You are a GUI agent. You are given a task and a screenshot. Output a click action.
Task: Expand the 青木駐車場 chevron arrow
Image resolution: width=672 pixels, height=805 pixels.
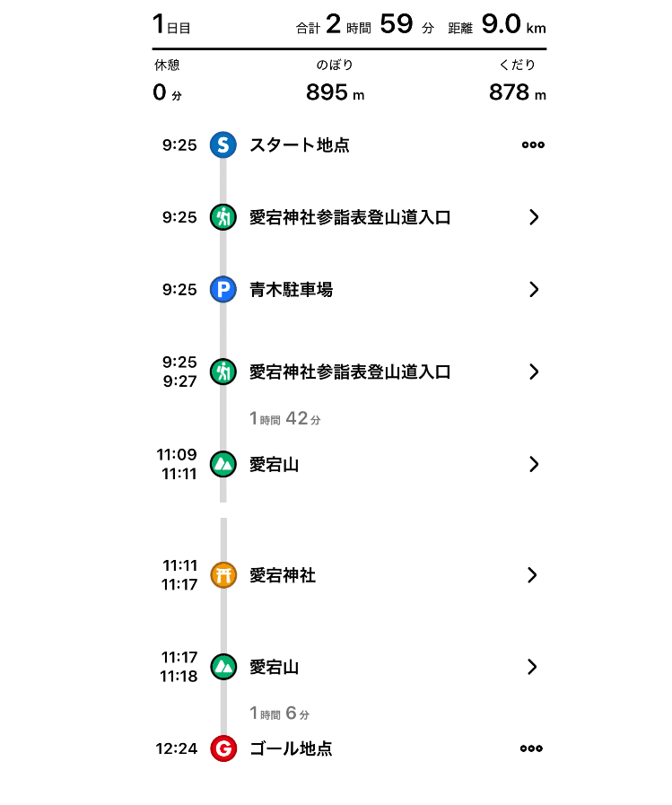(534, 290)
